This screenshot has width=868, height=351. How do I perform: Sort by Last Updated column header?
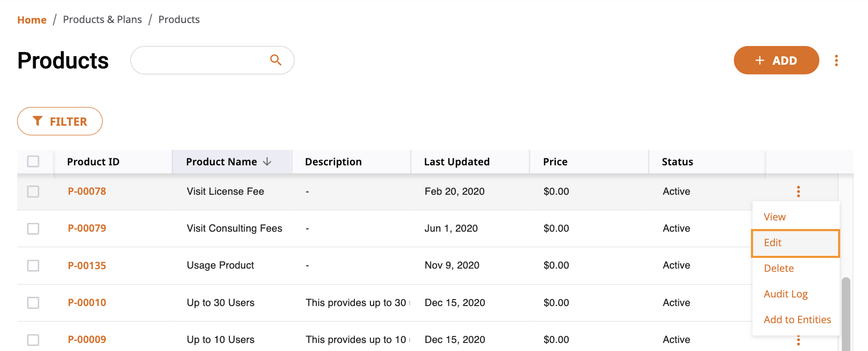(x=456, y=161)
